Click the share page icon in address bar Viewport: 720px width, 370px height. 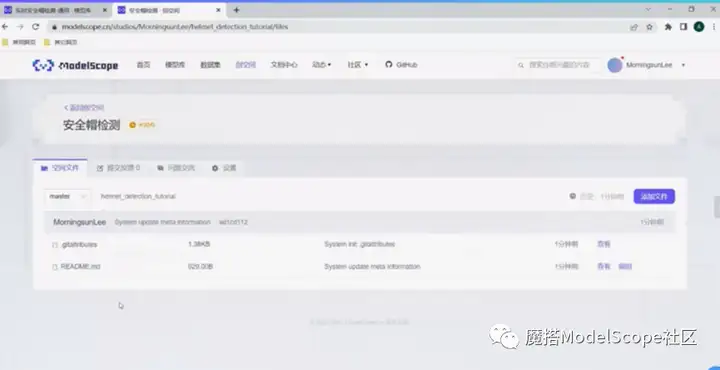634,27
